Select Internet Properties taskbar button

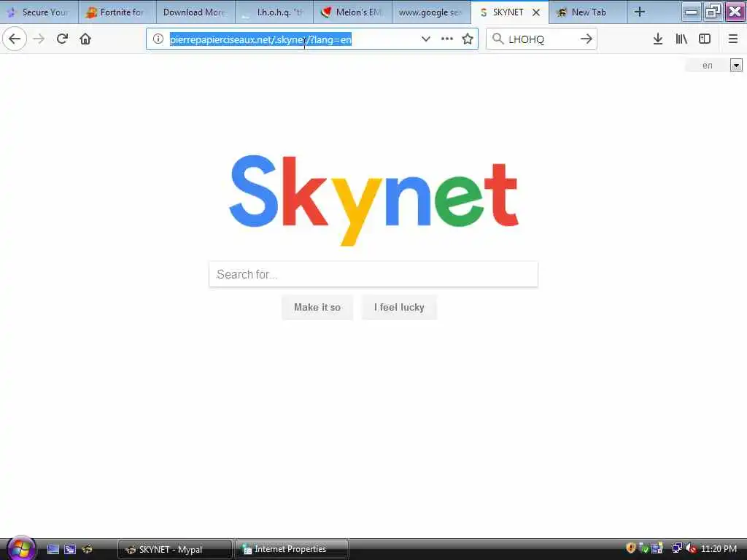pyautogui.click(x=292, y=550)
